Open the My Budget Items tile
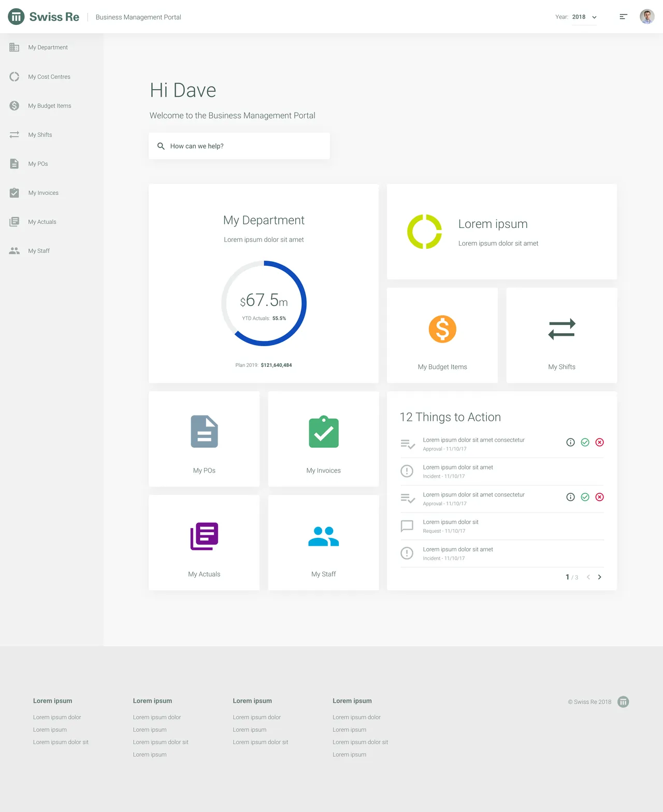The image size is (663, 812). click(x=442, y=335)
